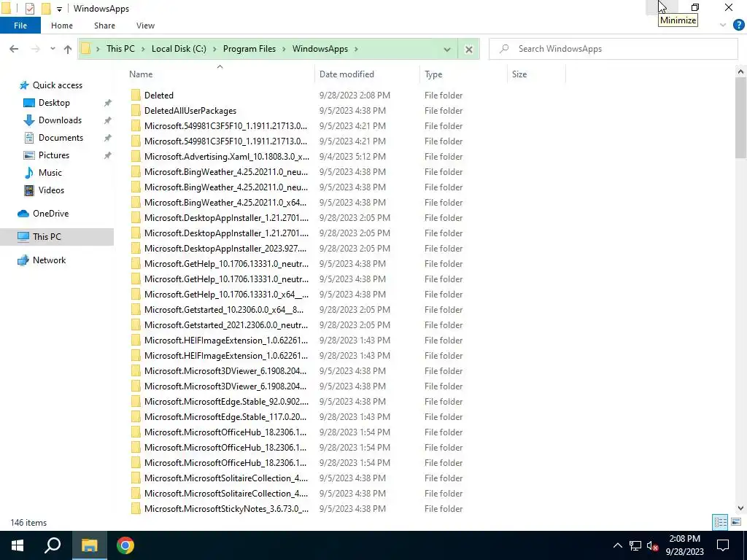The height and width of the screenshot is (560, 747).
Task: Select Microsoft.Getstarted_10.2306.0.0_x64 folder icon
Action: click(136, 309)
